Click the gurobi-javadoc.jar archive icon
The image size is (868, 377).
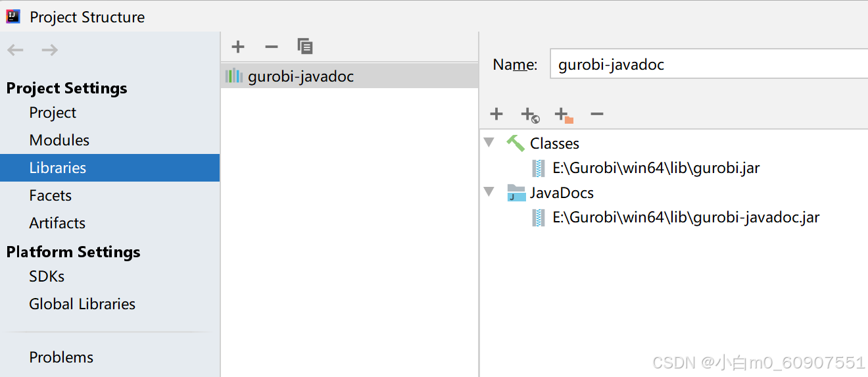539,217
